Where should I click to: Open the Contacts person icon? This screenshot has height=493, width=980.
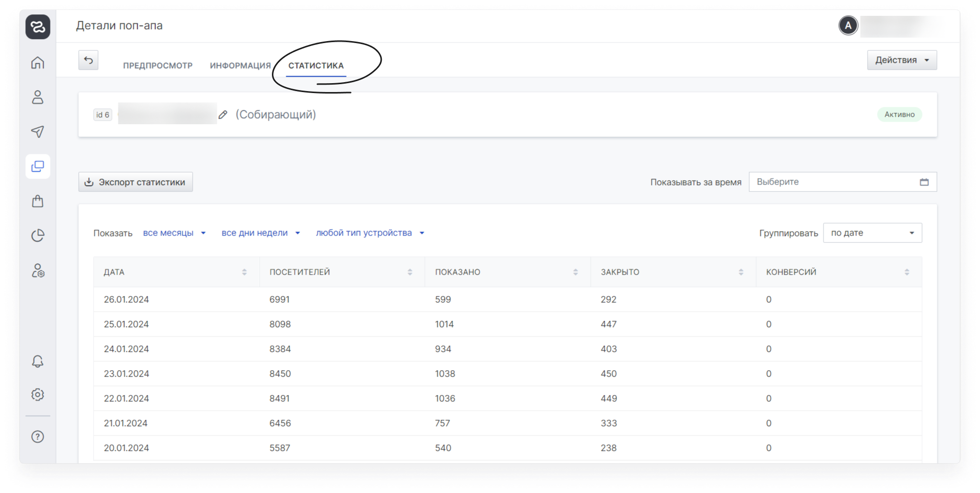pos(38,97)
